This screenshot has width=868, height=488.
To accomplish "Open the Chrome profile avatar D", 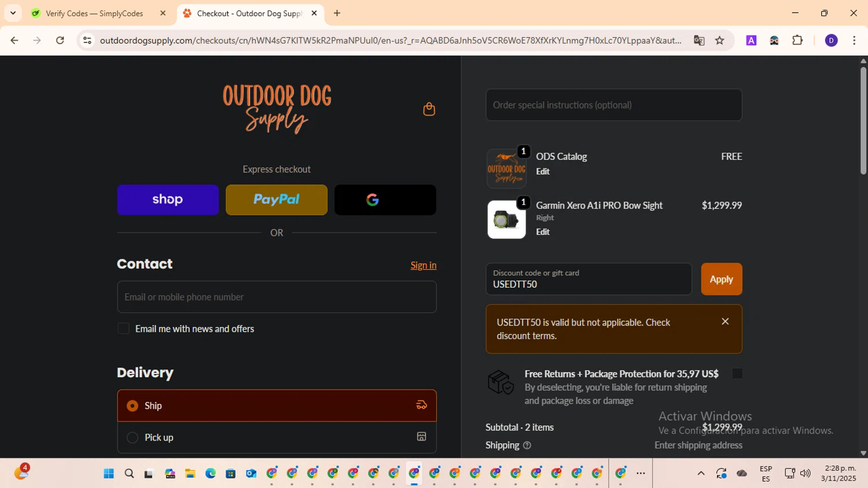I will click(831, 41).
